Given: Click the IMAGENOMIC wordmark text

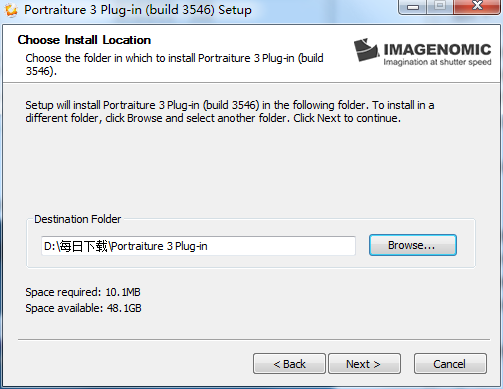Looking at the screenshot, I should 437,49.
